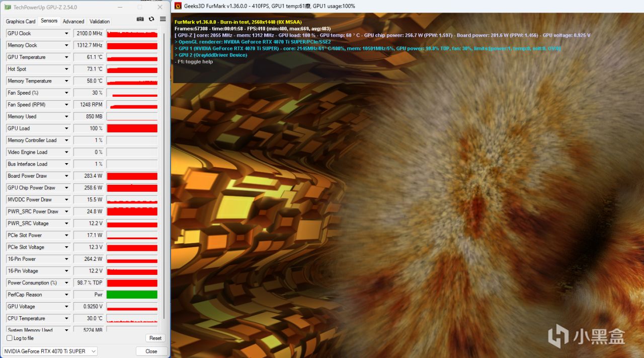Click the Bus Interface Load label

click(28, 164)
